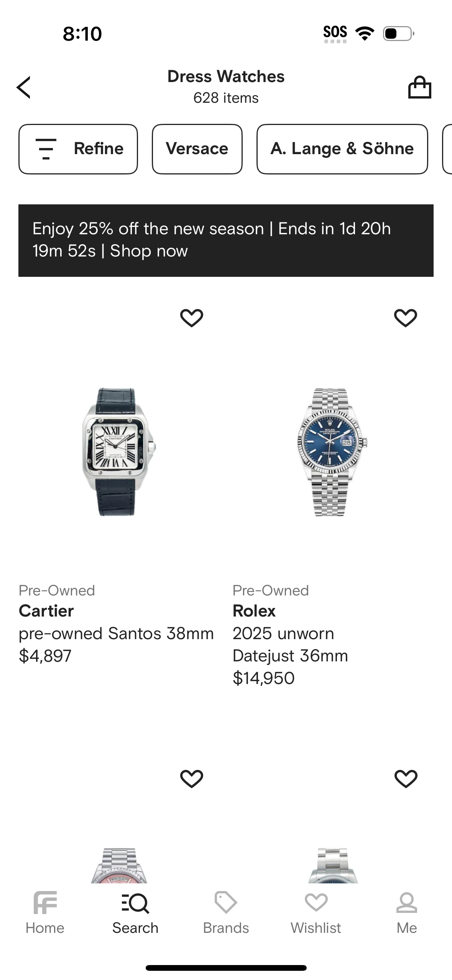This screenshot has height=980, width=452.
Task: Favorite the Rolex Datejust 36mm watch
Action: (405, 318)
